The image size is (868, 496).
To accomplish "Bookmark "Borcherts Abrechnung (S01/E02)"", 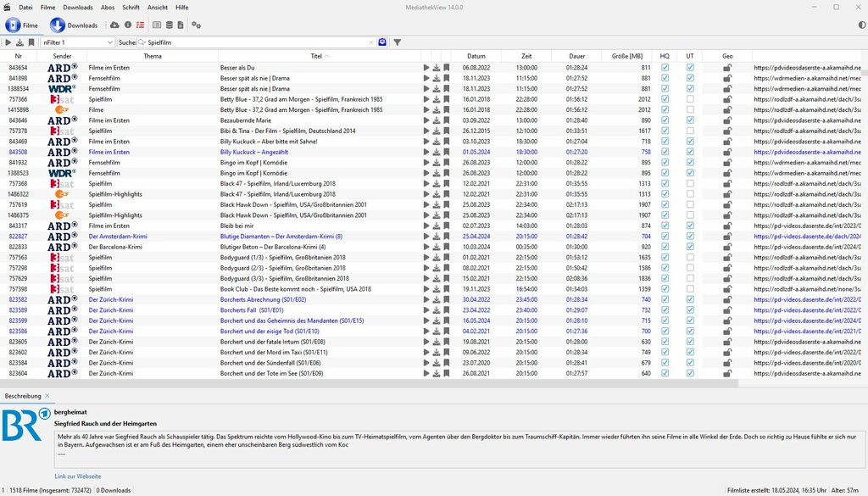I will pos(446,299).
